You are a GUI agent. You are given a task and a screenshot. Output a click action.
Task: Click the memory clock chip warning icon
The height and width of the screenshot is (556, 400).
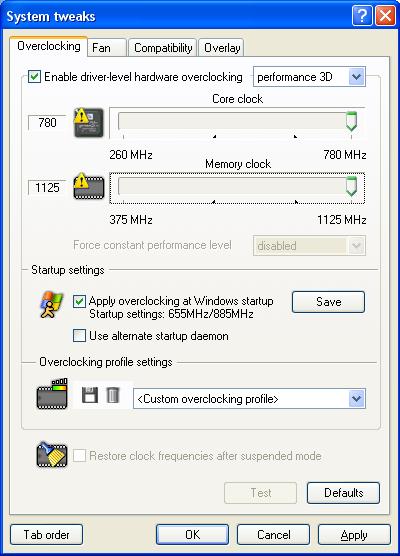(x=89, y=187)
